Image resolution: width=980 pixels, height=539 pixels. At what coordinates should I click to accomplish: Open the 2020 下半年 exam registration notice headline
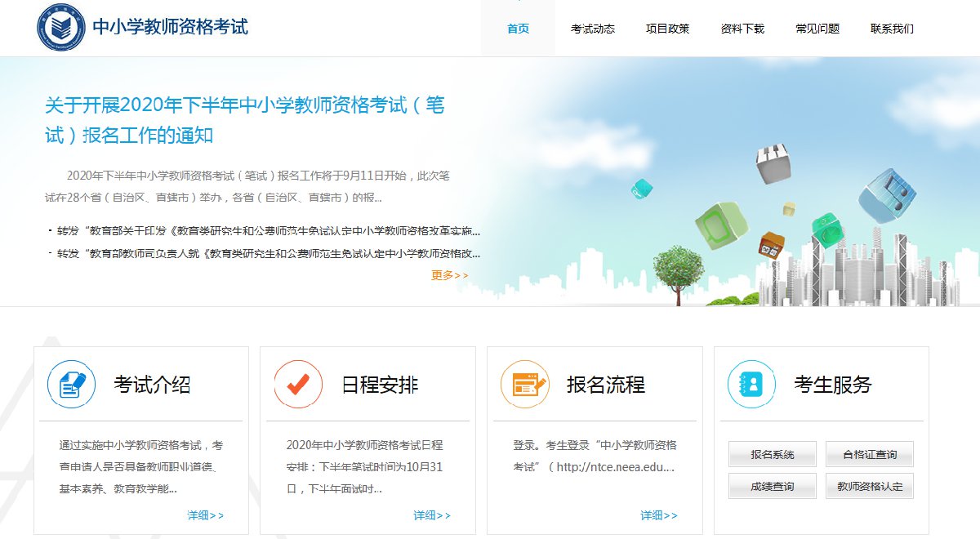coord(245,119)
